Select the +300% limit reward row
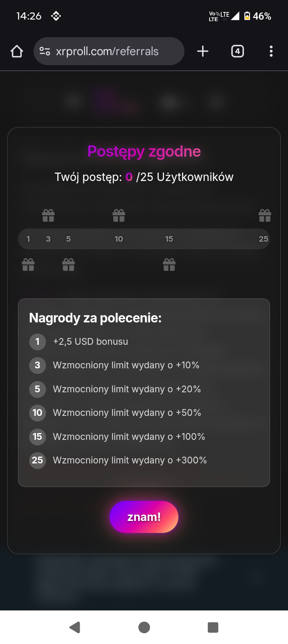The width and height of the screenshot is (288, 644). click(x=130, y=460)
